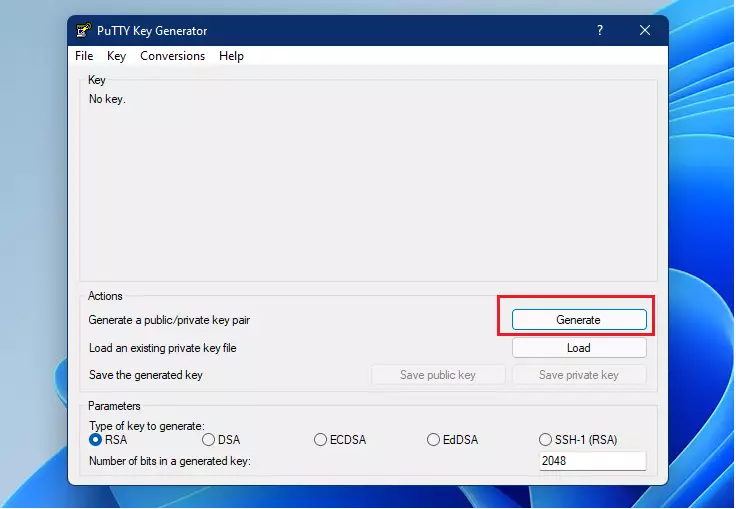Select the ECDSA key type
The image size is (736, 509).
340,440
